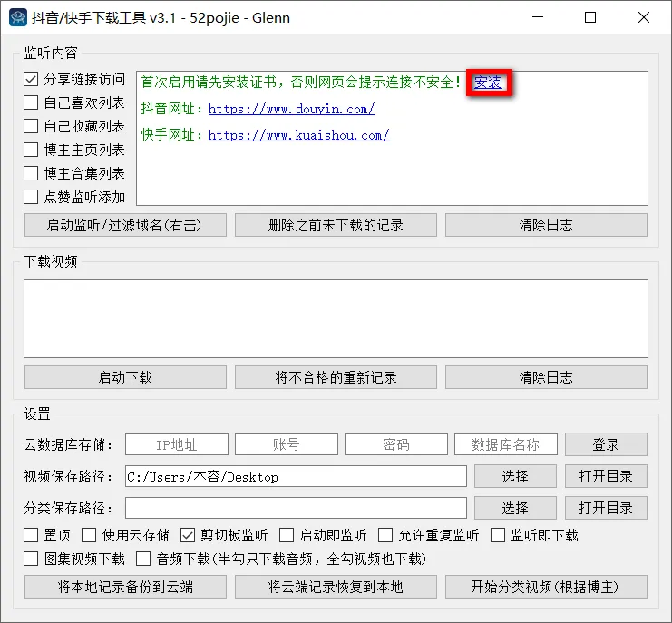This screenshot has height=623, width=672.
Task: Focus the IP地址 input field
Action: click(177, 444)
